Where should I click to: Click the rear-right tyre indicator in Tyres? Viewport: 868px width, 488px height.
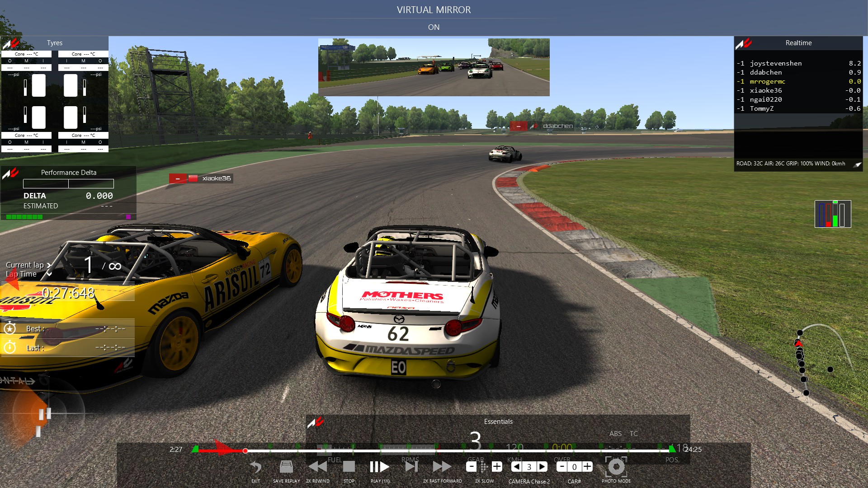pyautogui.click(x=71, y=117)
